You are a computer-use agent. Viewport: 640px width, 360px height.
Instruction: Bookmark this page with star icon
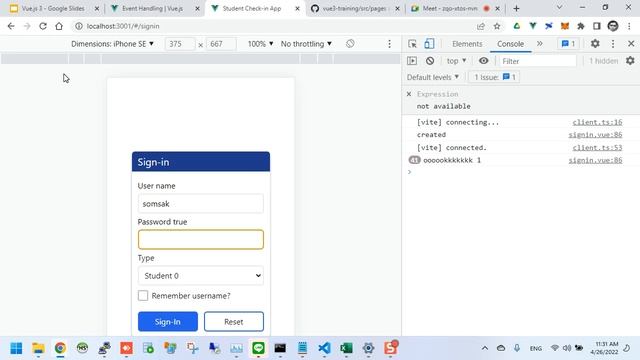(497, 26)
